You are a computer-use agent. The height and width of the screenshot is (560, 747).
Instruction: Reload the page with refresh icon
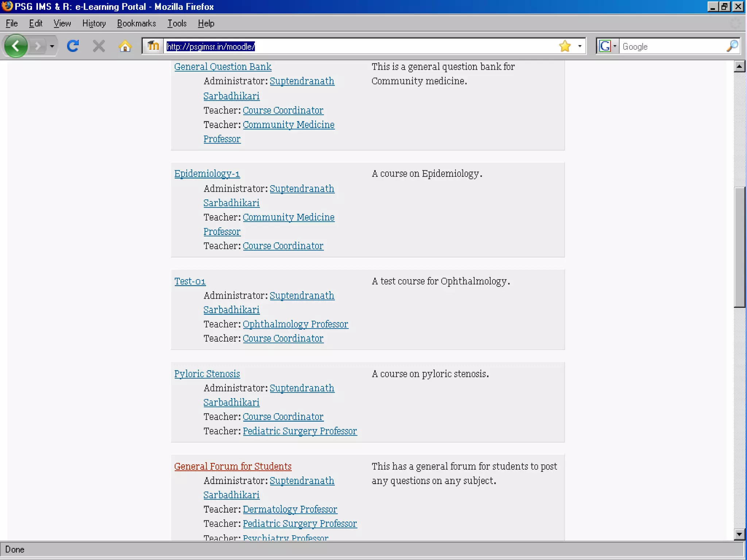[73, 46]
